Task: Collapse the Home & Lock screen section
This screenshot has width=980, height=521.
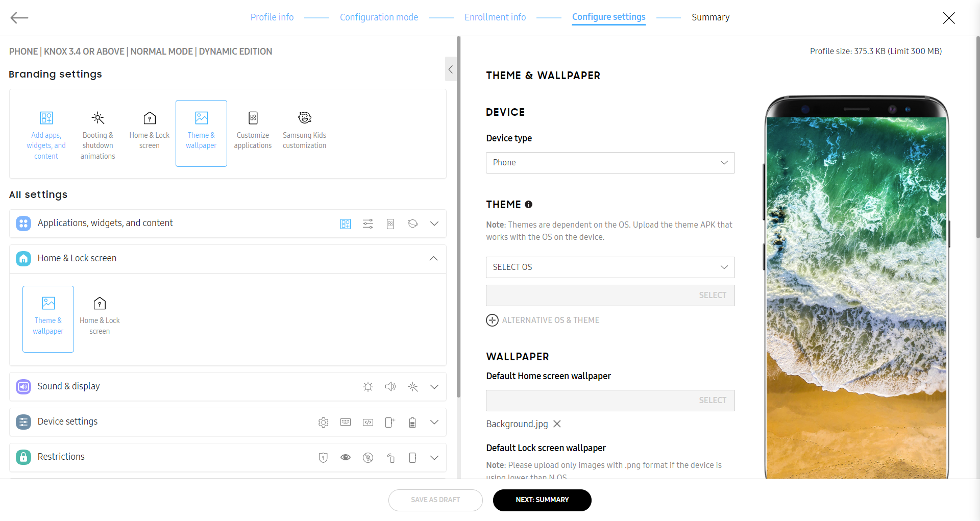Action: pos(433,259)
